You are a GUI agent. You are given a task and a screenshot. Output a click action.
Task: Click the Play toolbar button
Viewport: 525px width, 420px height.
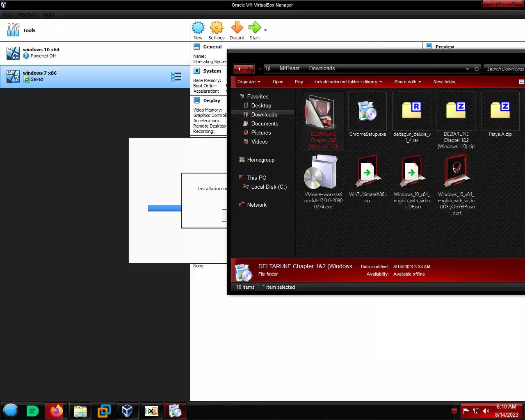click(x=299, y=82)
